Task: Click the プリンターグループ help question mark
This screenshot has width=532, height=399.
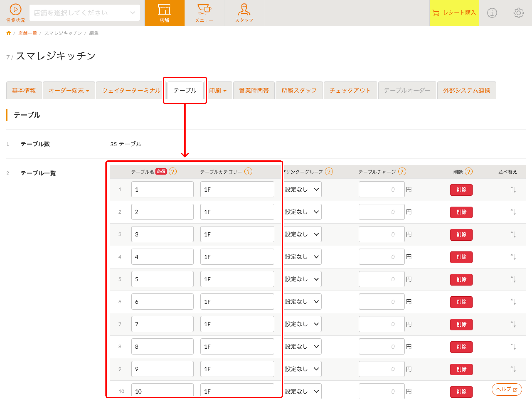Action: pos(329,171)
